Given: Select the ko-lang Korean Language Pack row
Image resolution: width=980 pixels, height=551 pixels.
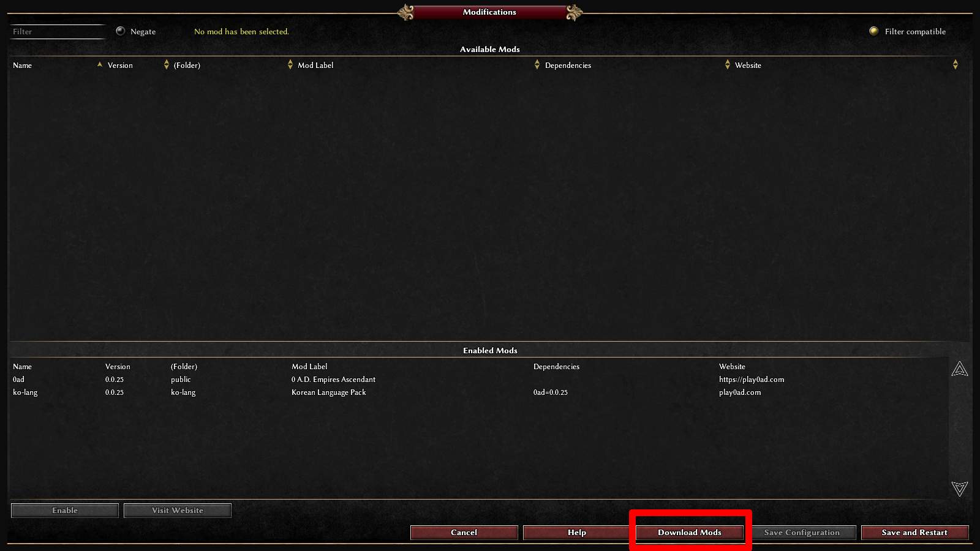Looking at the screenshot, I should pos(478,392).
